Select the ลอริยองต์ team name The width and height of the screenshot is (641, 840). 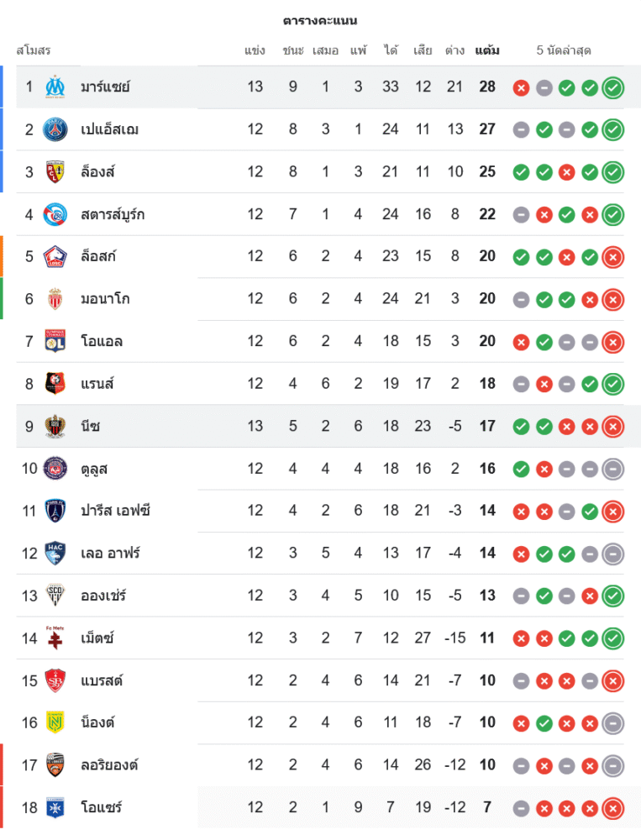tap(110, 764)
